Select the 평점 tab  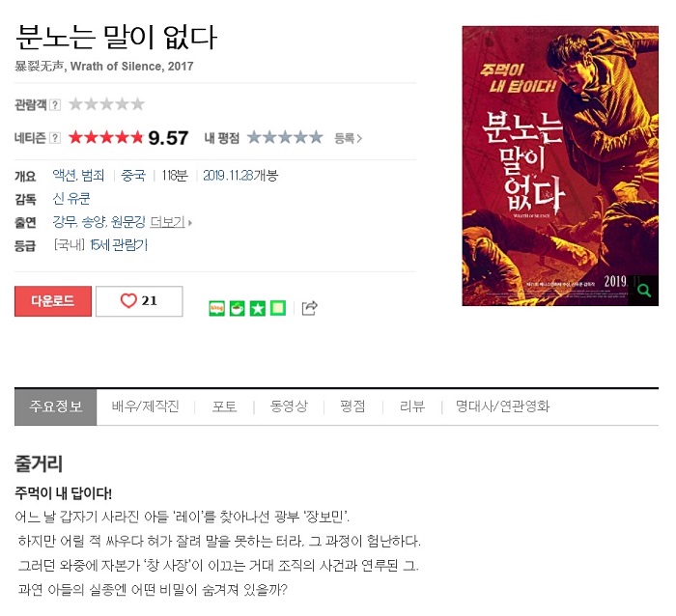(x=352, y=406)
